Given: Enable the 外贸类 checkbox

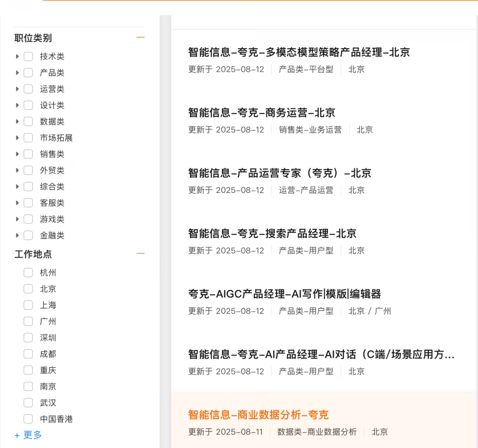Looking at the screenshot, I should pos(28,170).
